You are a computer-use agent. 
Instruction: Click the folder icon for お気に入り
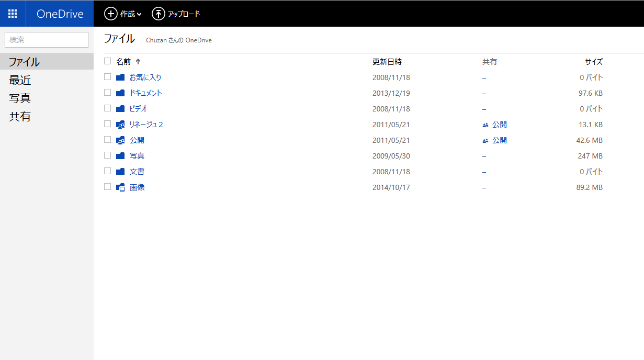coord(120,77)
